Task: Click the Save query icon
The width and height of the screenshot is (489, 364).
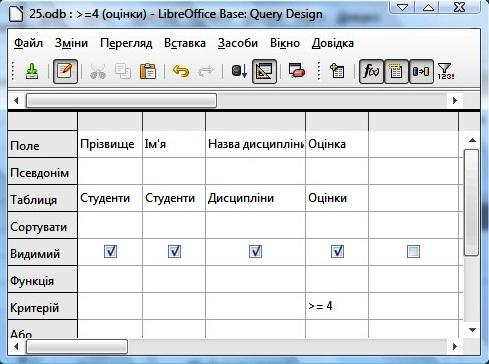Action: [x=32, y=71]
